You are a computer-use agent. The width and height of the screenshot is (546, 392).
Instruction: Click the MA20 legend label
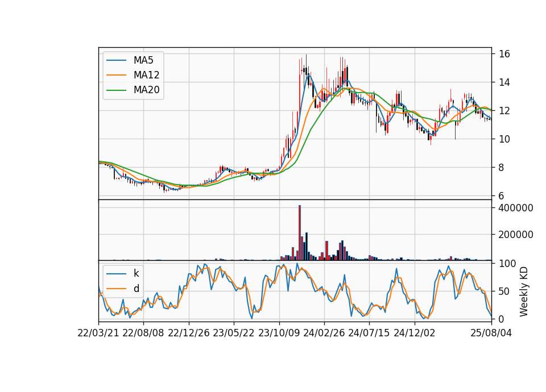[x=146, y=90]
